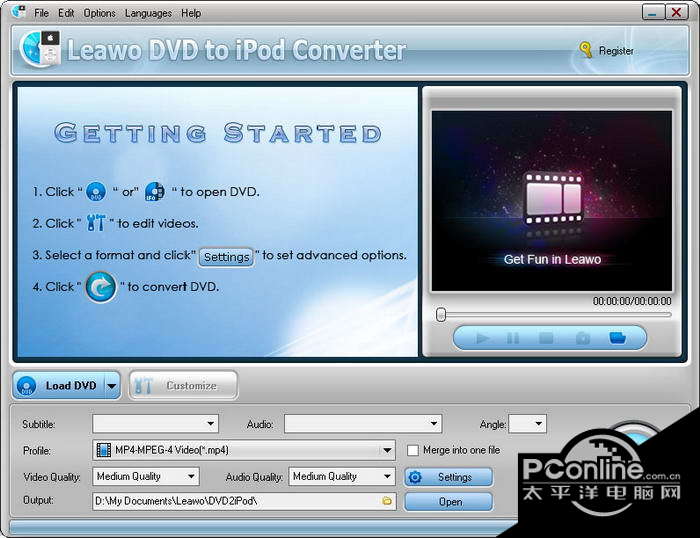Open the Options menu

point(100,13)
